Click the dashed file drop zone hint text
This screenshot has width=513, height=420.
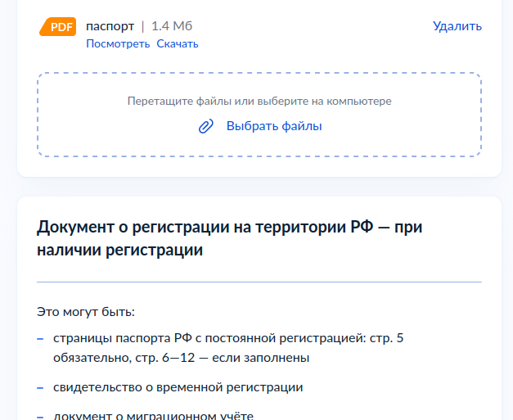point(259,101)
